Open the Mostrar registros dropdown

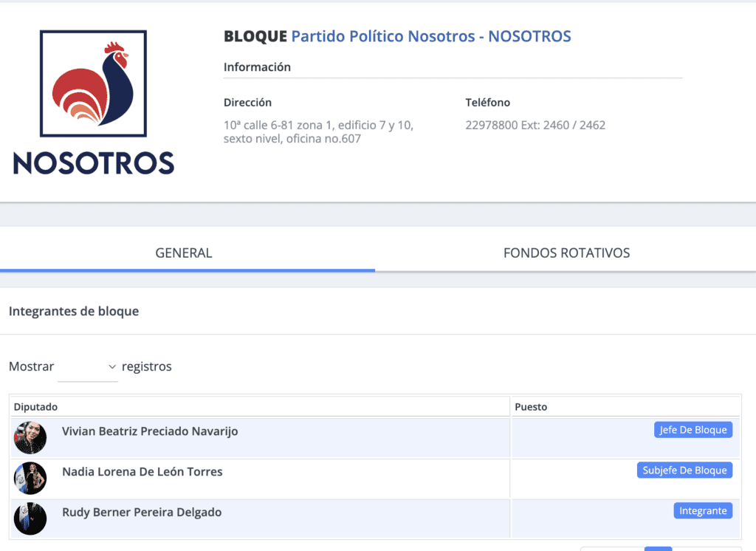88,367
